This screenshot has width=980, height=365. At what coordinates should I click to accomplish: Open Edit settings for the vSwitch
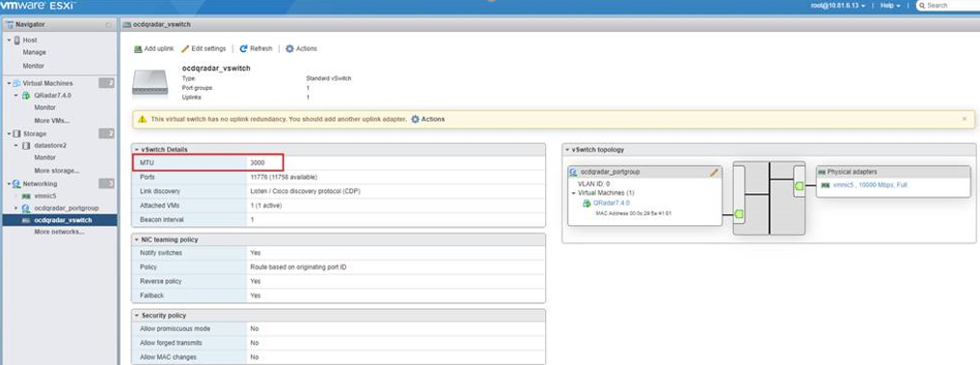click(x=204, y=49)
